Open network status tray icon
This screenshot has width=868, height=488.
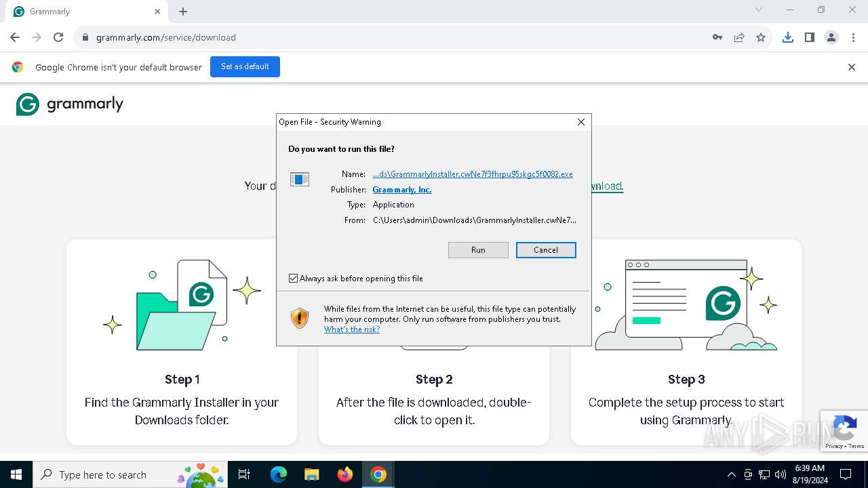pos(764,474)
